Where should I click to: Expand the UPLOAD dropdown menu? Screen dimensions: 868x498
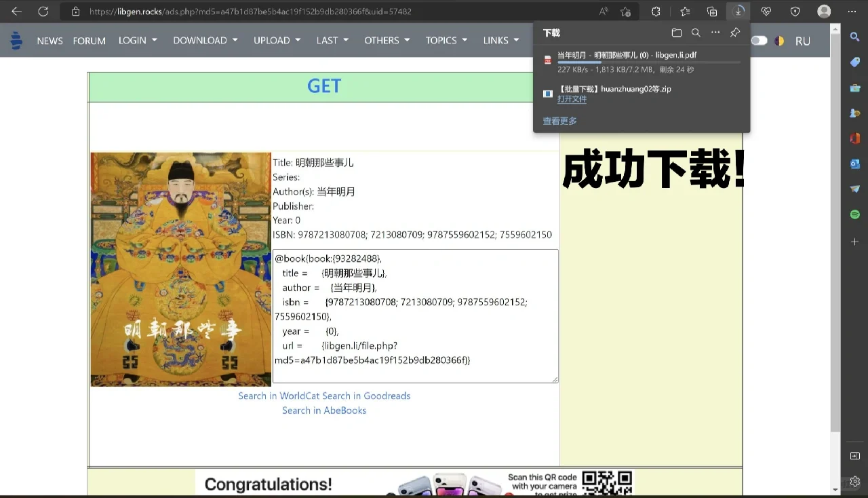277,40
